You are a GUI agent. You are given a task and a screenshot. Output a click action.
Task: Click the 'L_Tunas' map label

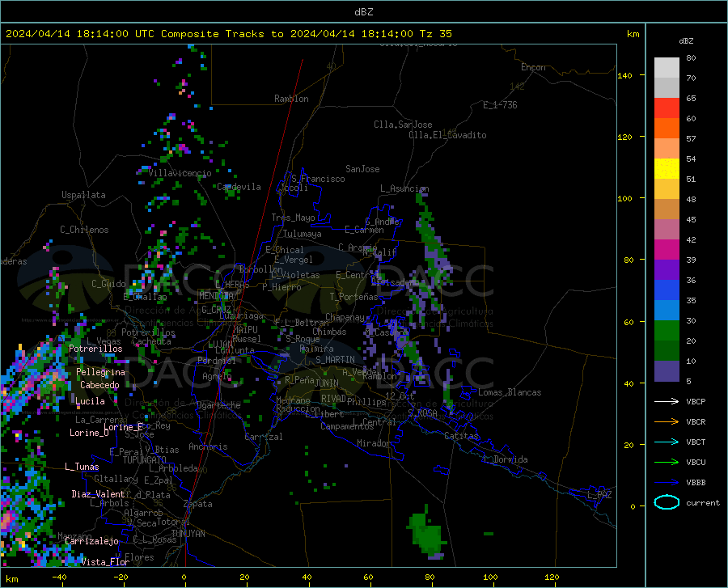(x=82, y=467)
